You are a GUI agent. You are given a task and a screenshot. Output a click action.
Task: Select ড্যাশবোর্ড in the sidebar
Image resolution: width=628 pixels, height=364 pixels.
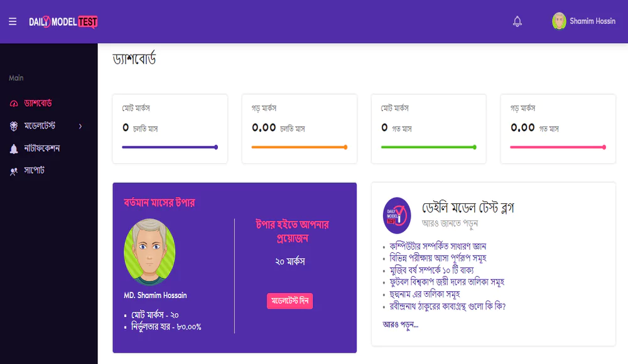tap(38, 104)
